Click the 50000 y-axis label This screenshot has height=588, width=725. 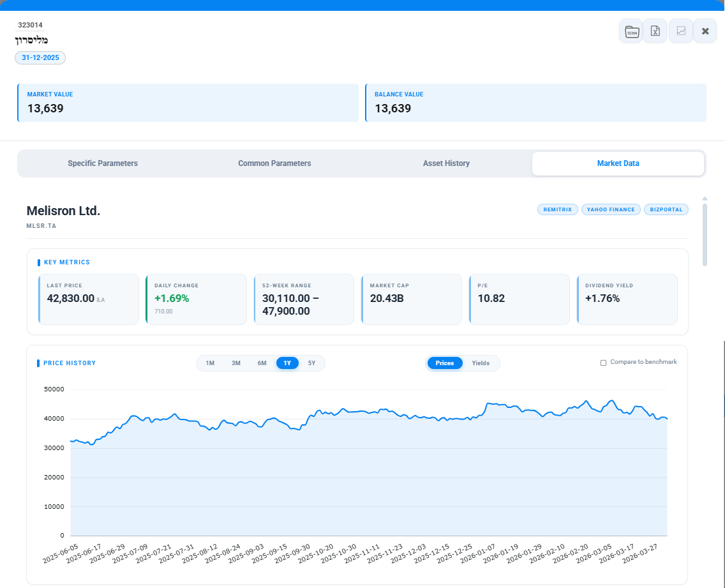(54, 389)
